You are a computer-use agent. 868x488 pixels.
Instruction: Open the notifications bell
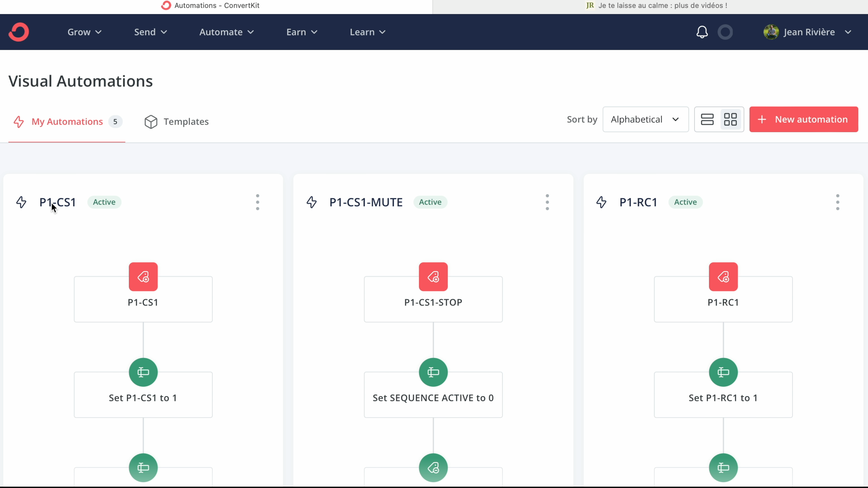pos(702,32)
